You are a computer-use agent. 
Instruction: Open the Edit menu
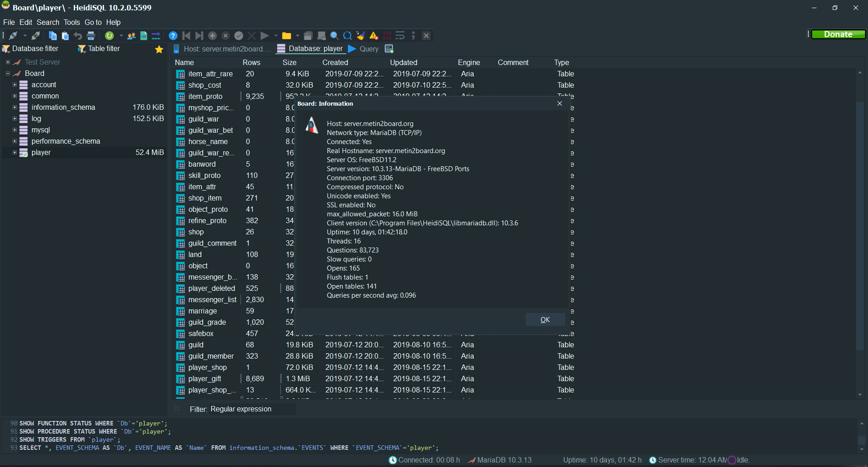click(26, 22)
